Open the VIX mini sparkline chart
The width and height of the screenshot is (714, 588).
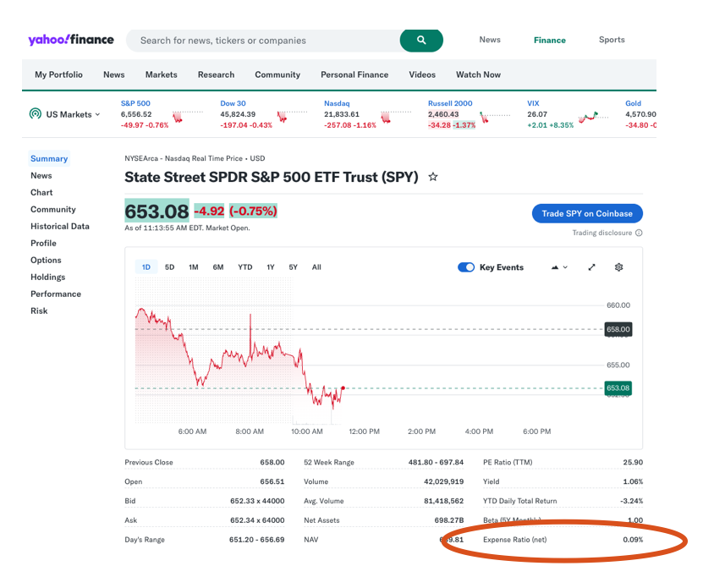(x=594, y=116)
